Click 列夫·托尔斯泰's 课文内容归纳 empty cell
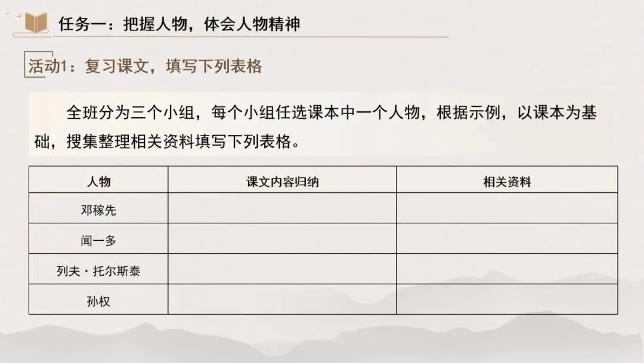The width and height of the screenshot is (644, 363). (282, 271)
